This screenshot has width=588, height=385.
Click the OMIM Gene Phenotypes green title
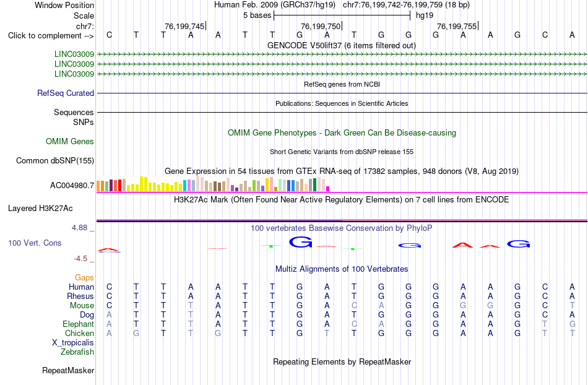coord(342,132)
